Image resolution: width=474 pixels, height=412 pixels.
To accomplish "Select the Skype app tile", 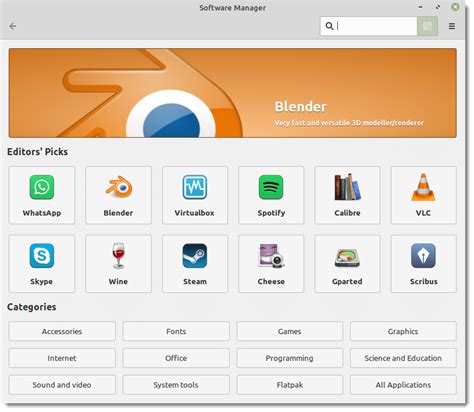I will pos(42,264).
